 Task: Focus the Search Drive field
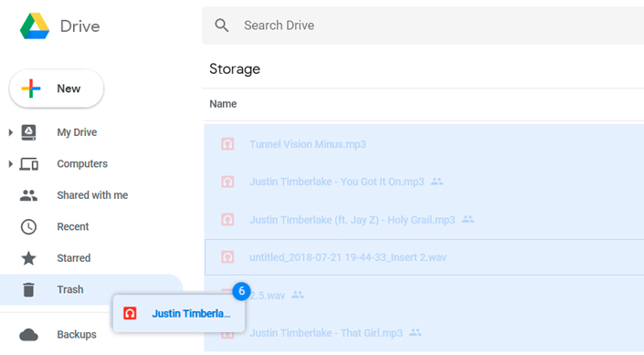(x=423, y=26)
